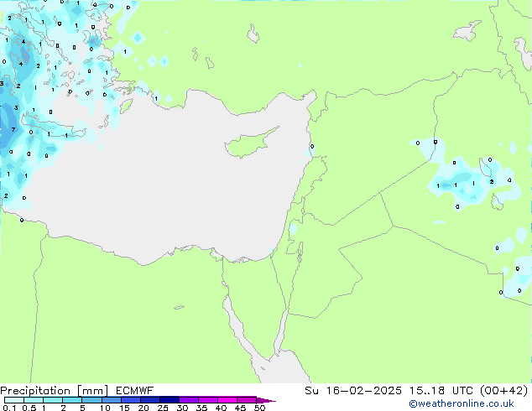This screenshot has height=411, width=532.
Task: Select the 20–25 mm legend color box
Action: point(150,400)
